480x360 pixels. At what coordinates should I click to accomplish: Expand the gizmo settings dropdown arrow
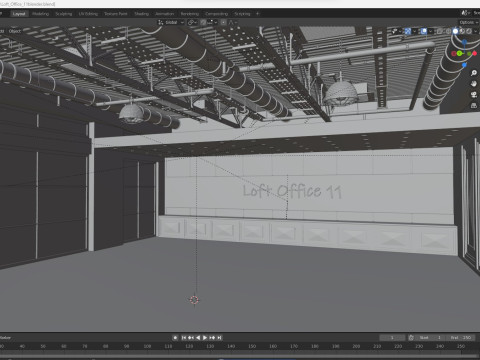pyautogui.click(x=414, y=31)
